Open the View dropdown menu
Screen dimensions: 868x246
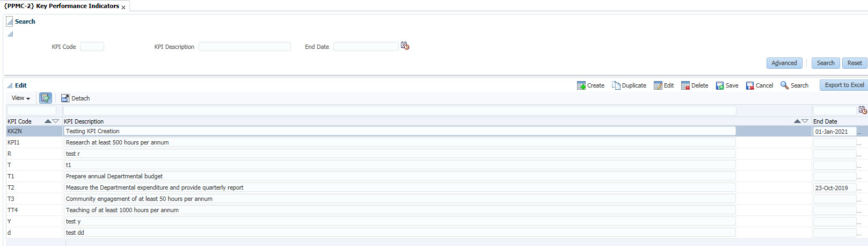20,98
